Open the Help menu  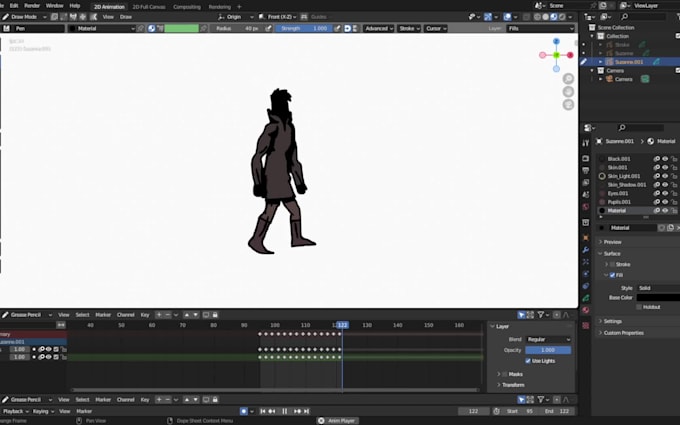(75, 6)
